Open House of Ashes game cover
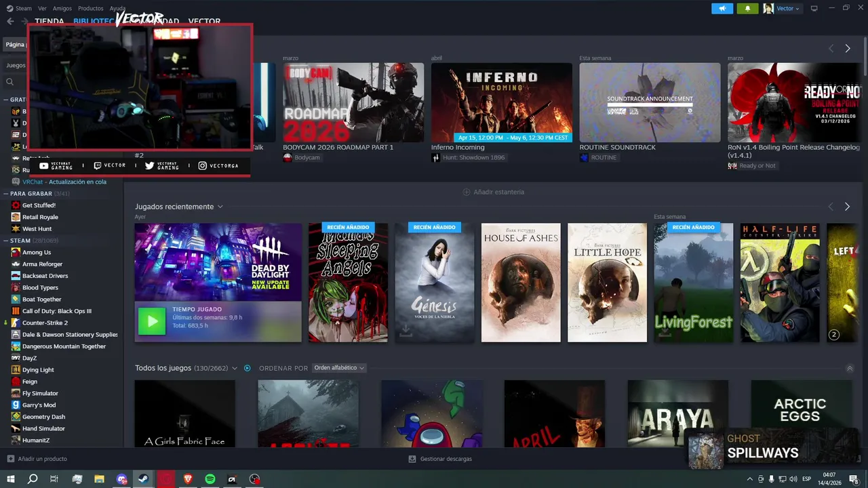 [521, 283]
